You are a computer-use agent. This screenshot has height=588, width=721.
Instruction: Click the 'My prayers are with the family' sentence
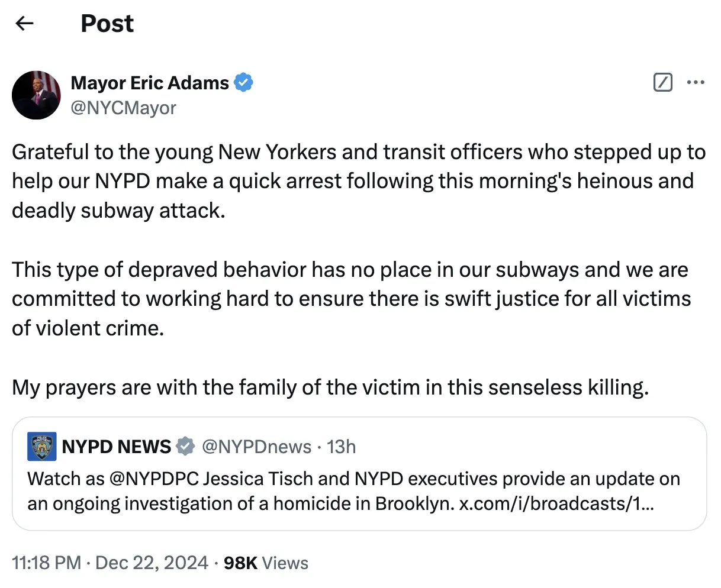point(330,387)
